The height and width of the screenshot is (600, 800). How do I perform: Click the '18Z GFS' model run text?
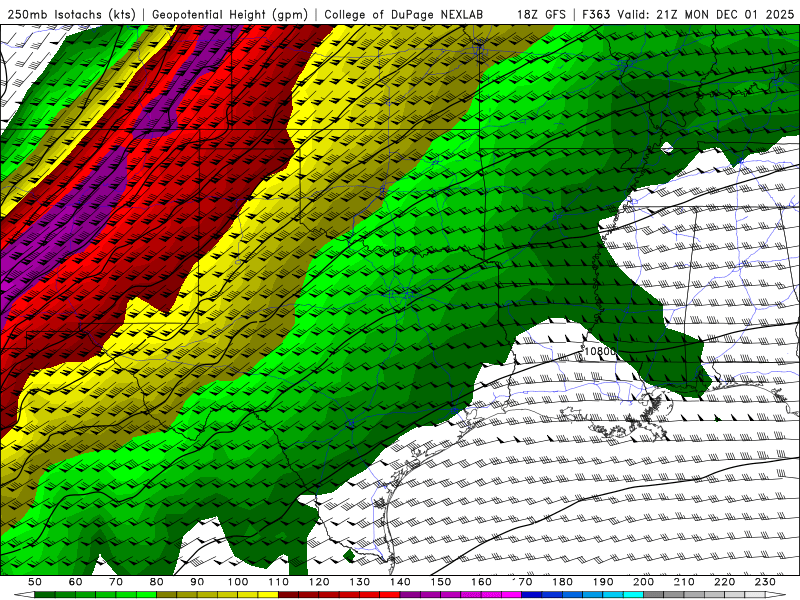(541, 14)
